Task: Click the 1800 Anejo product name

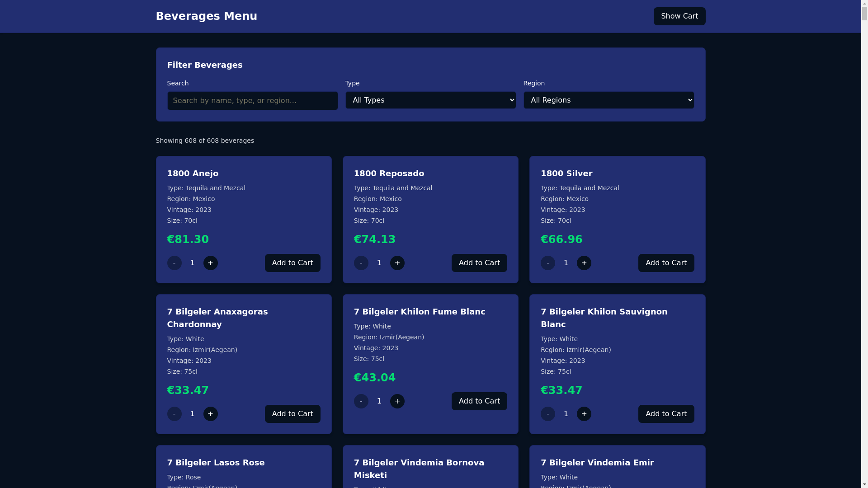Action: point(193,174)
